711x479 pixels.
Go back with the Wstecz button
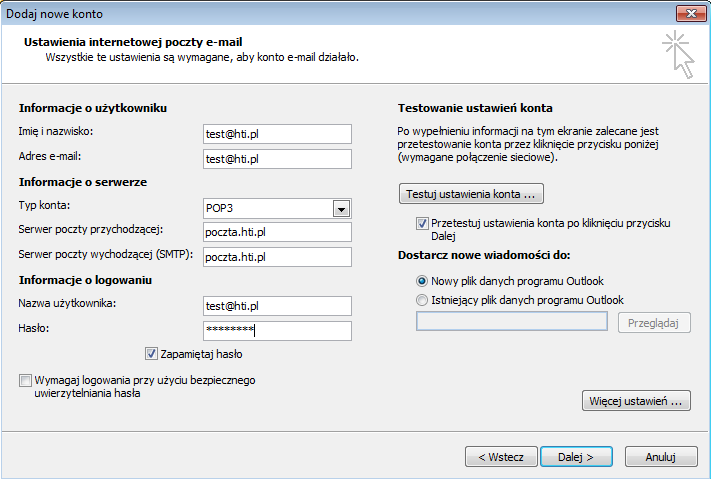pos(501,457)
